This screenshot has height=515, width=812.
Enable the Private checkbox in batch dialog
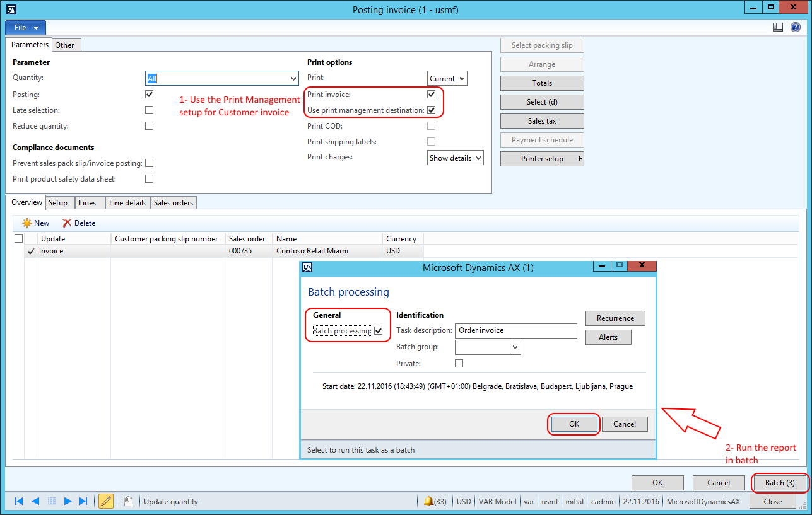[459, 364]
